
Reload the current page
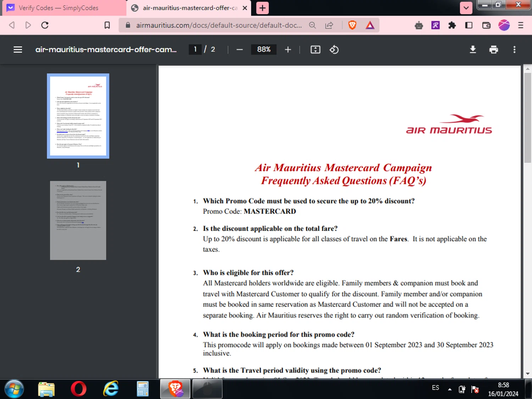coord(45,25)
